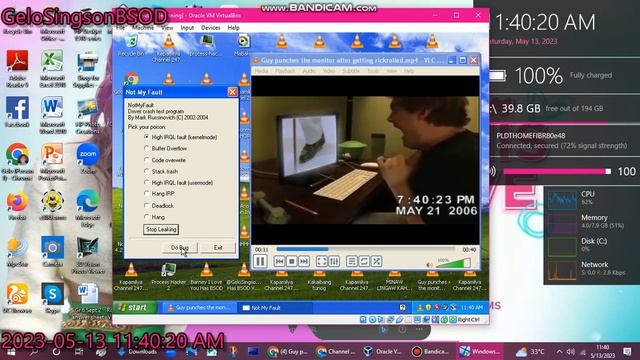Open weather 33°C widget in taskbar
640x360 pixels.
(x=530, y=351)
